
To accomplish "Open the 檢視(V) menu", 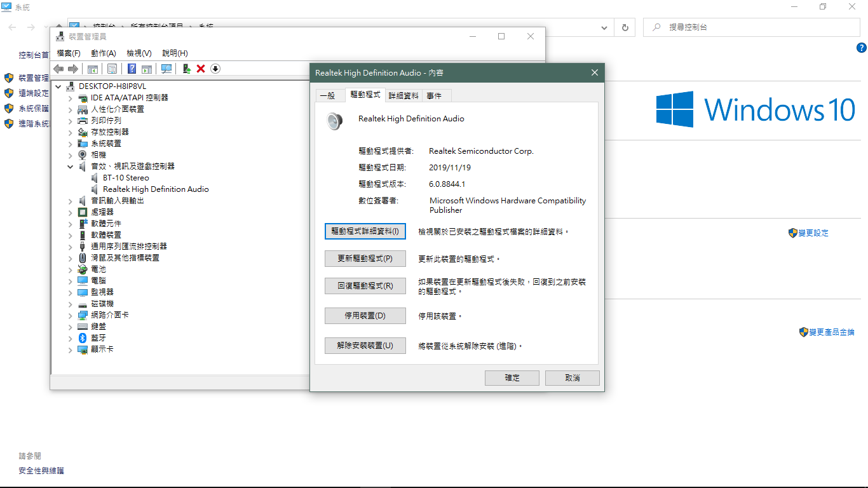I will click(x=139, y=53).
